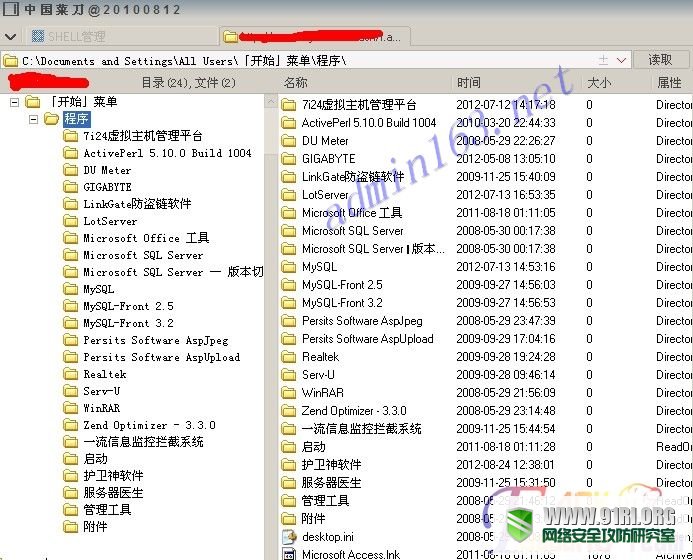Select Microsoft SQL Server in the tree
This screenshot has width=693, height=560.
pyautogui.click(x=143, y=255)
